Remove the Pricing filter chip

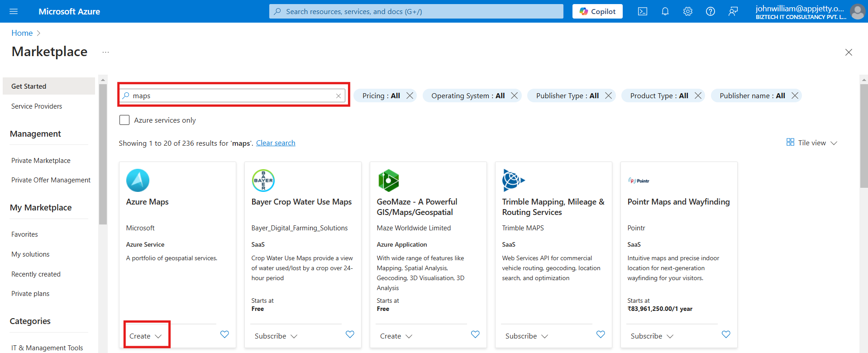coord(410,95)
